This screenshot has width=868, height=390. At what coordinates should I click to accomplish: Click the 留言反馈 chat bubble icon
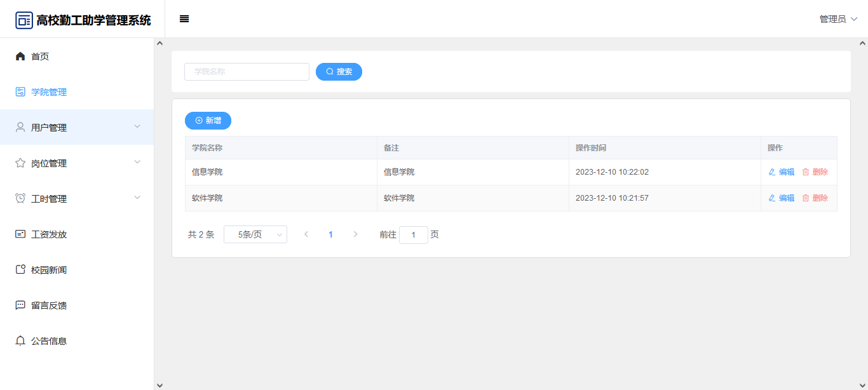click(x=20, y=306)
